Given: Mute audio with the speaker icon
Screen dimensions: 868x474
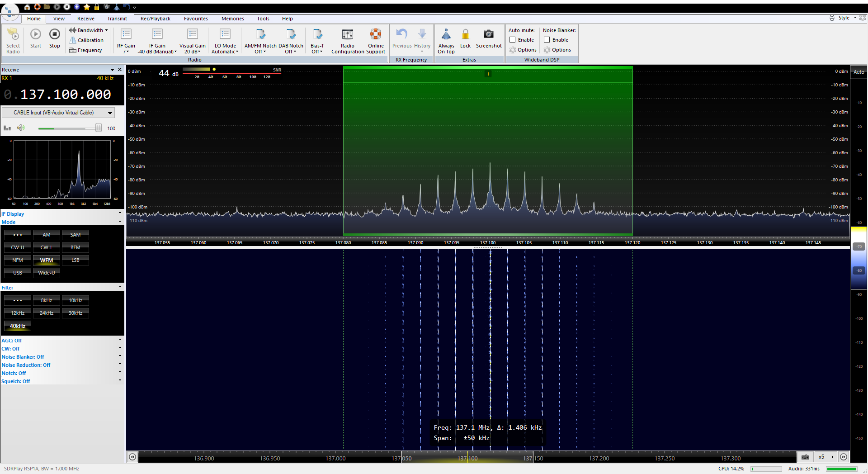Looking at the screenshot, I should click(x=21, y=128).
